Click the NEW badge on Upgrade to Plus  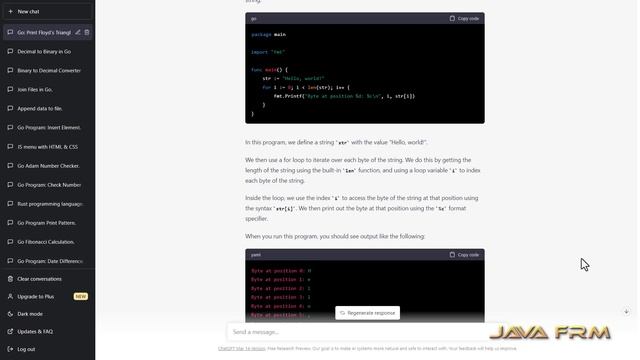pos(80,296)
